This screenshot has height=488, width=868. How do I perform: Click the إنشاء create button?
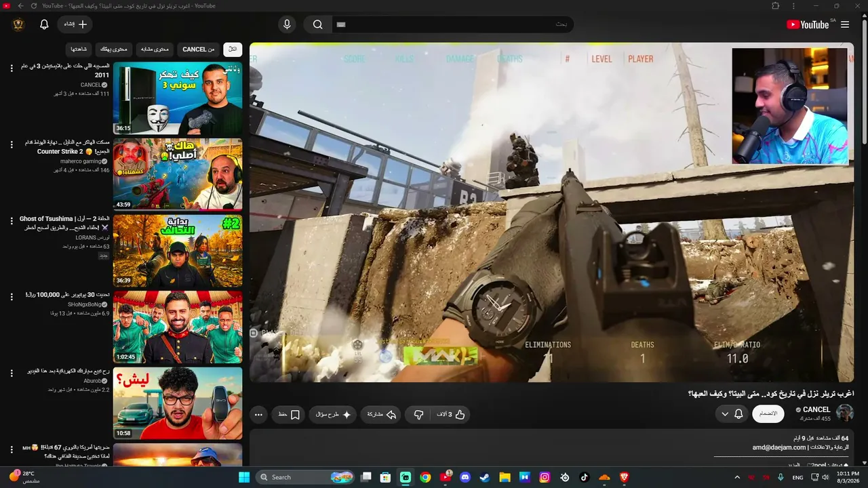point(75,24)
